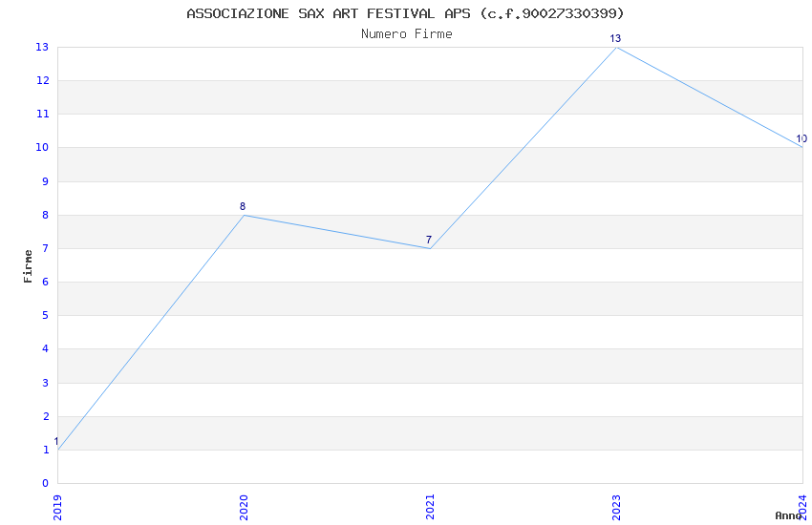The image size is (812, 525).
Task: Click y-axis tick value 10
Action: click(42, 147)
